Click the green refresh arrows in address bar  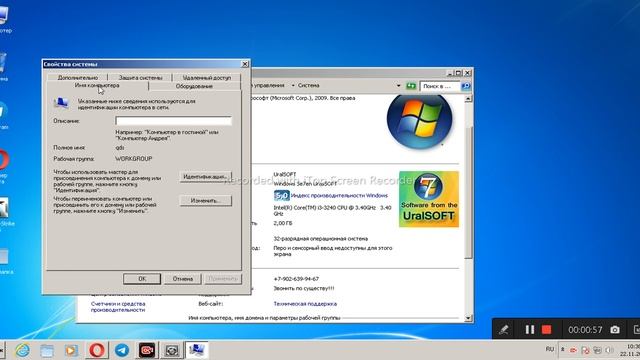pyautogui.click(x=411, y=86)
